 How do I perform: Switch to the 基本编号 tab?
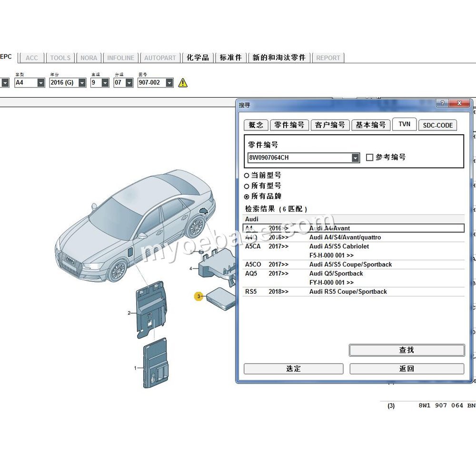click(371, 125)
